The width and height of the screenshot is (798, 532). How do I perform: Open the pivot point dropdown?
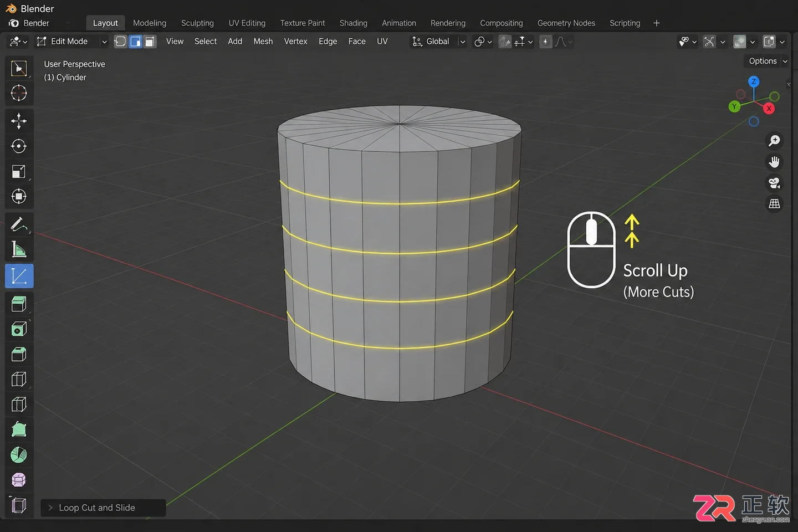coord(483,42)
